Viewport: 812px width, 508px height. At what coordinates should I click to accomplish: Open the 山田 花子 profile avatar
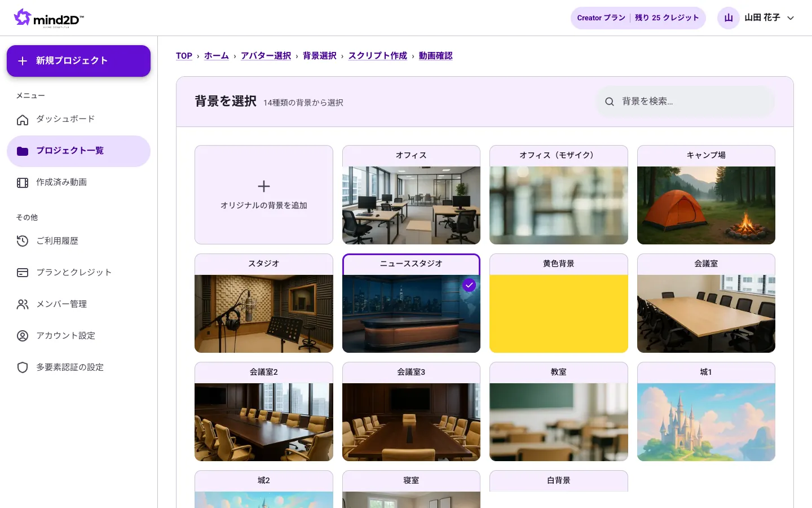click(x=729, y=18)
